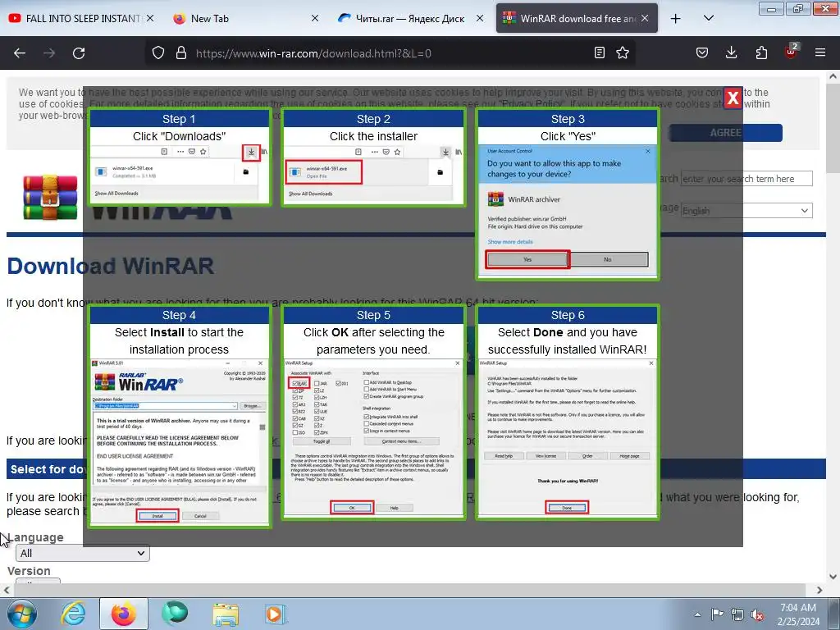Click the WinRAR books logo
840x630 pixels.
tap(50, 197)
